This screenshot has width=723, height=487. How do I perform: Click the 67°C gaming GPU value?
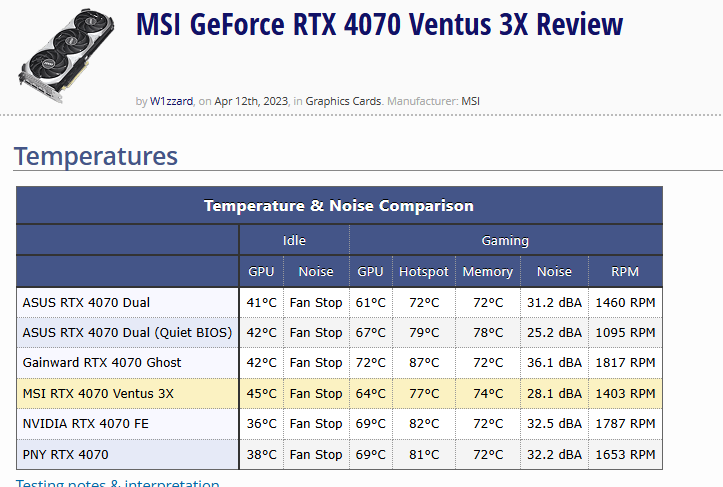371,333
